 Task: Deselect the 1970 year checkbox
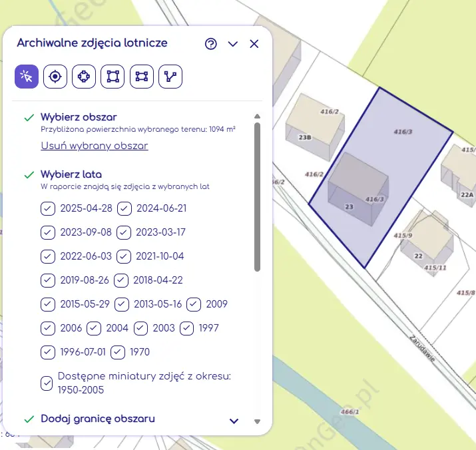[118, 351]
